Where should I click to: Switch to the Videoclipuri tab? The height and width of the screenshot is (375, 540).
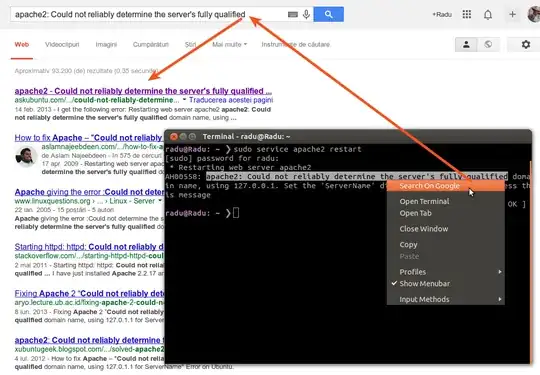tap(62, 44)
